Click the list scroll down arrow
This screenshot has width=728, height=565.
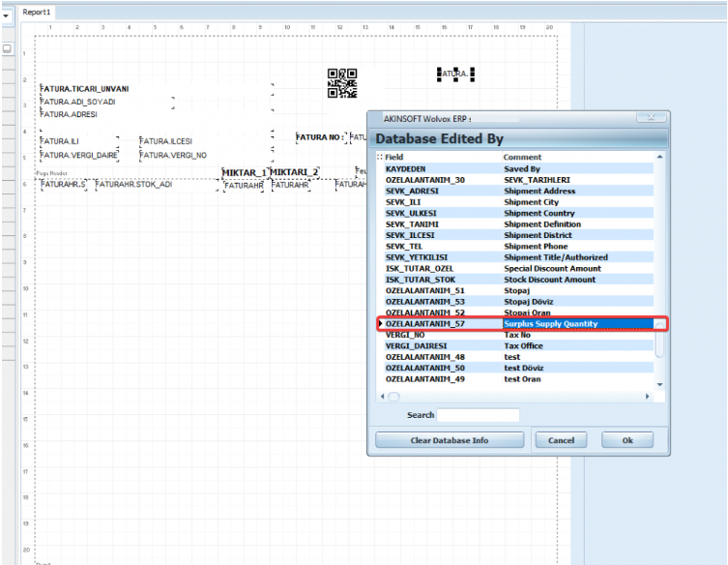pos(659,385)
